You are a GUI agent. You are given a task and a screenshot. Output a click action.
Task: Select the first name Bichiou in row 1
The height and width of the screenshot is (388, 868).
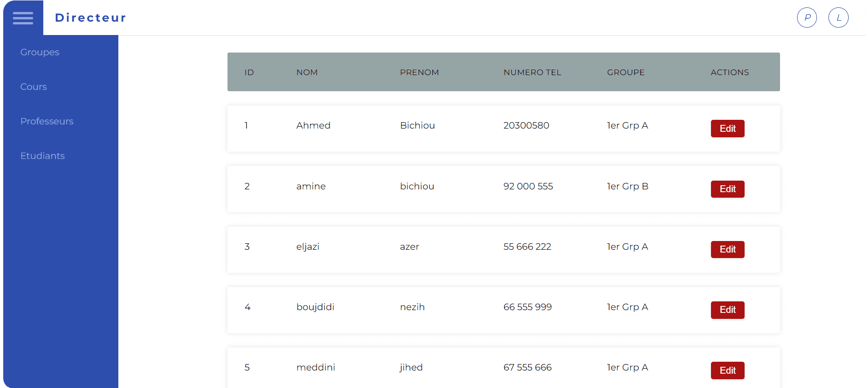[418, 125]
